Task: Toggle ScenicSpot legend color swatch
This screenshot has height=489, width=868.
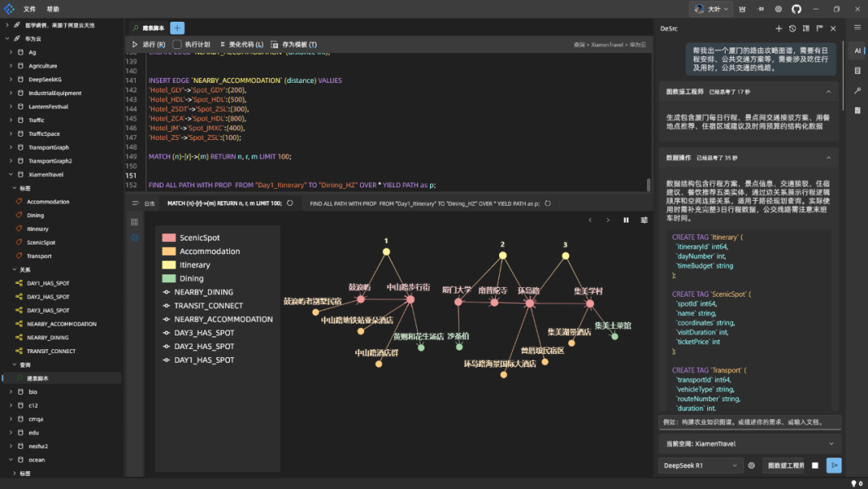Action: 169,237
